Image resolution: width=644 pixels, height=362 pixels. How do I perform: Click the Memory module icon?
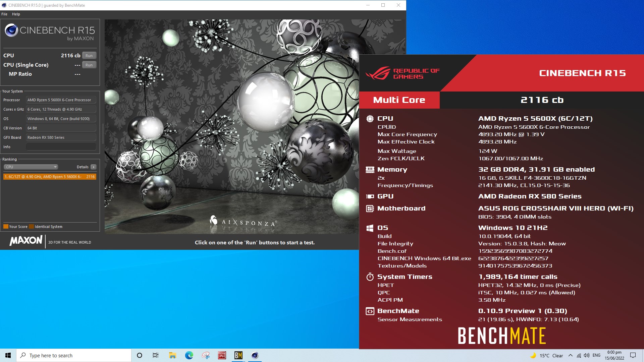(370, 170)
